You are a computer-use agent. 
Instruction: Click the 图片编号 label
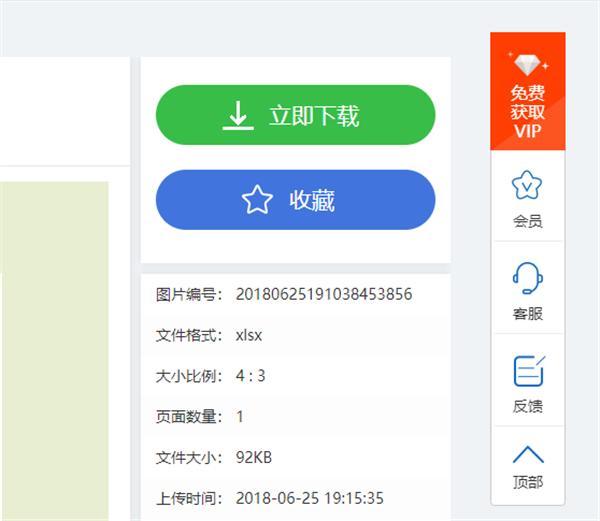(x=189, y=295)
